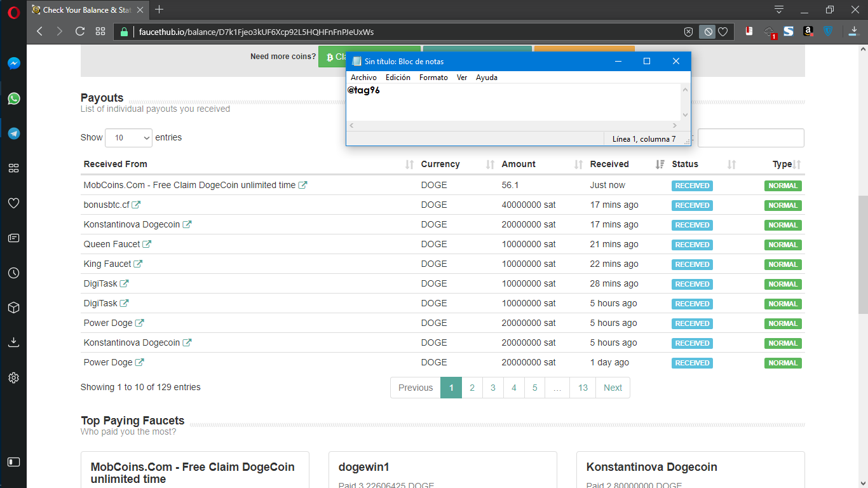Image resolution: width=868 pixels, height=488 pixels.
Task: Open Messenger in the Opera sidebar
Action: 13,64
